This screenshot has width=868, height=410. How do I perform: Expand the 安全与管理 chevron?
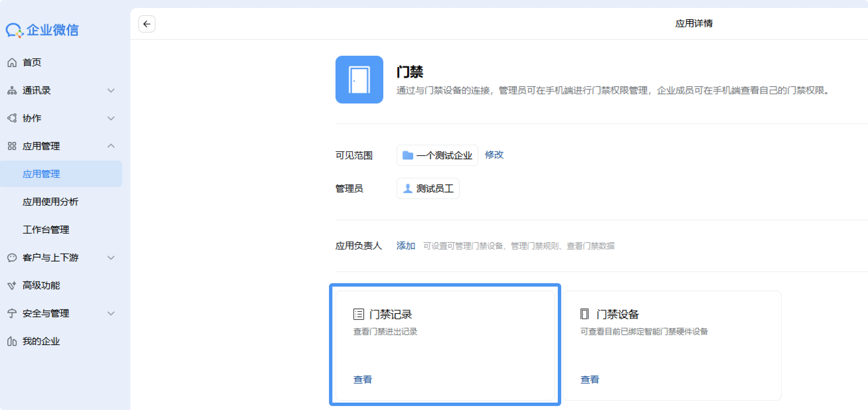(x=111, y=314)
